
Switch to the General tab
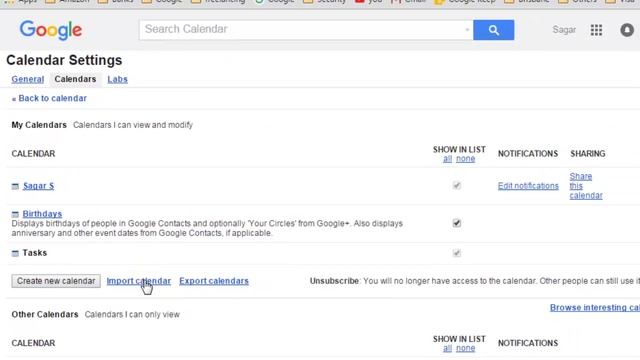28,79
